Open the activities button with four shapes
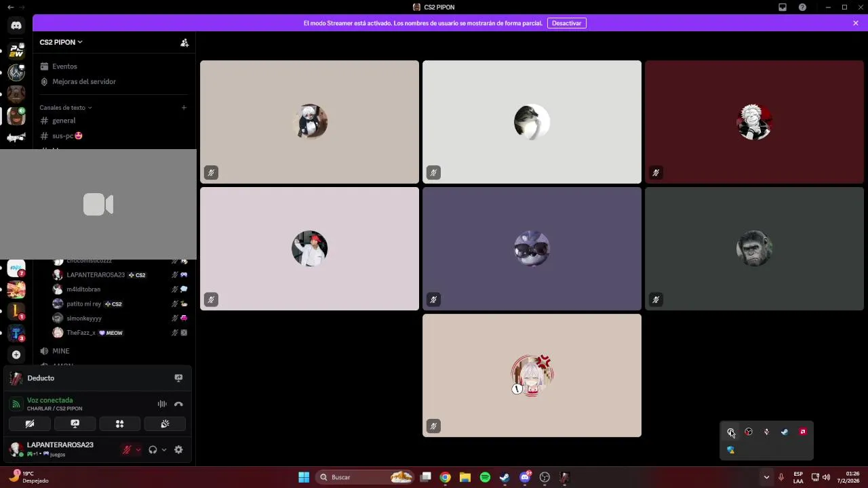The image size is (868, 488). pyautogui.click(x=120, y=424)
